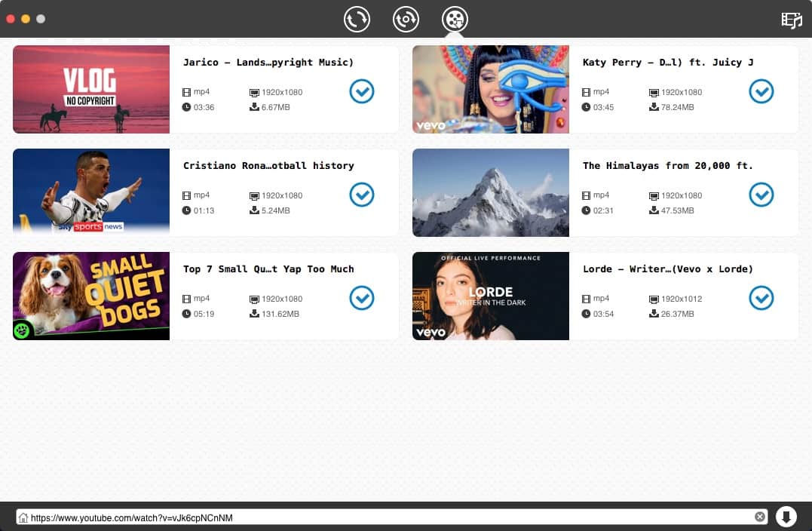Click the Himalayas mountain thumbnail
This screenshot has width=812, height=531.
point(490,192)
